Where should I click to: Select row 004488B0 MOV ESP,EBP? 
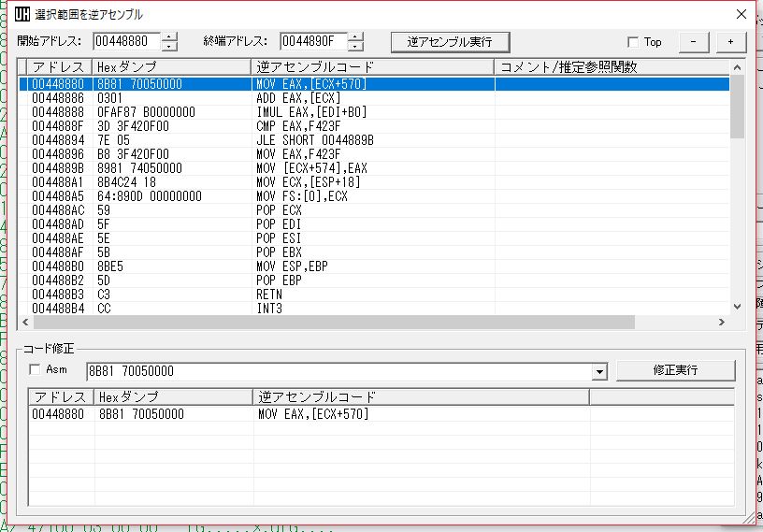pyautogui.click(x=374, y=266)
